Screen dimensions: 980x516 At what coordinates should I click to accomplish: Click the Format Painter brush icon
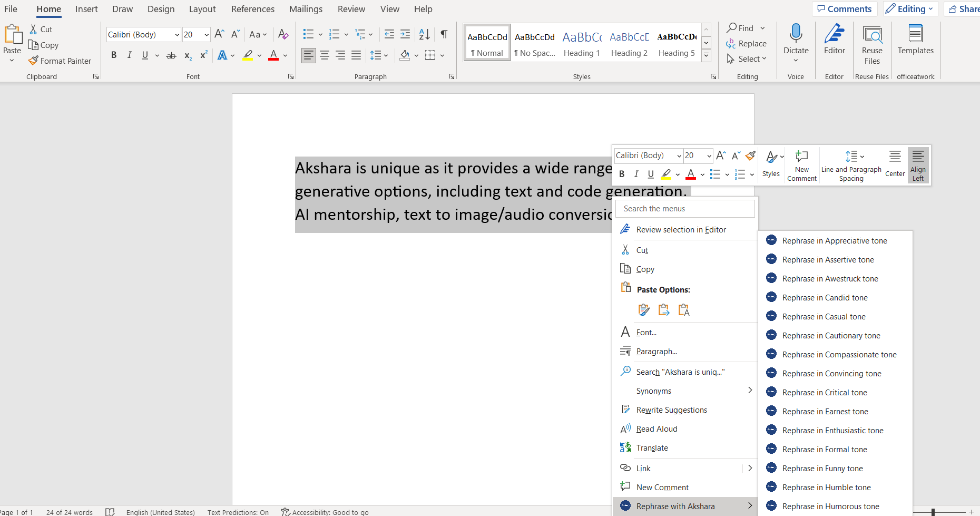point(33,61)
